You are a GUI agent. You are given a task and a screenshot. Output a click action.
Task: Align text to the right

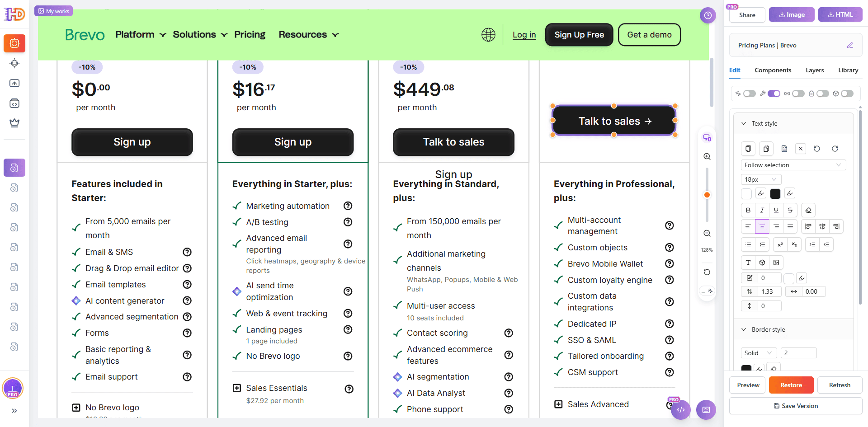(x=776, y=226)
